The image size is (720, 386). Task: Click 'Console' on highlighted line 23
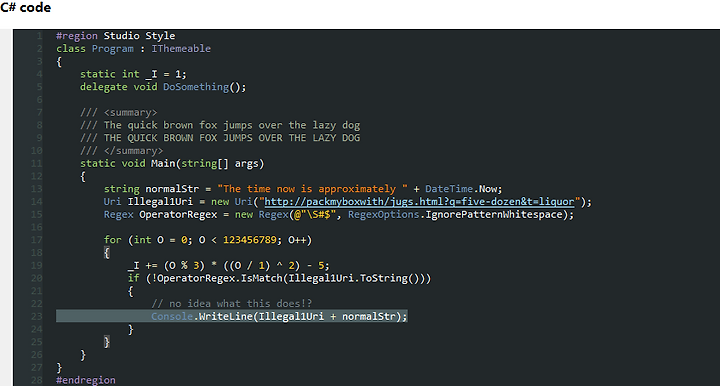[172, 317]
